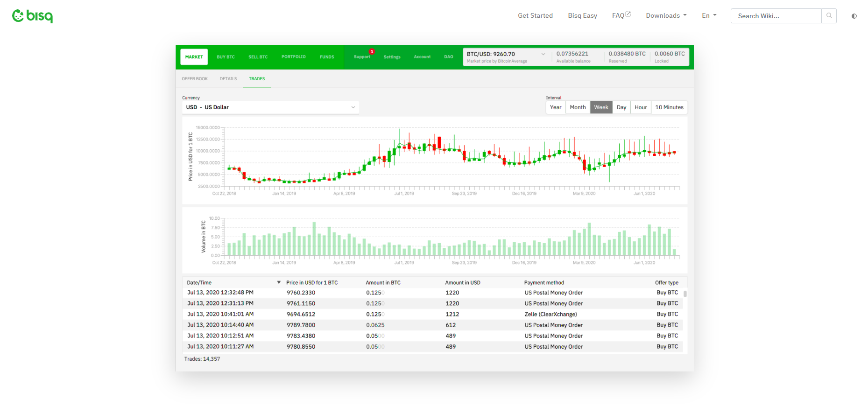Toggle the dark mode contrast icon
The width and height of the screenshot is (868, 413).
click(x=854, y=16)
